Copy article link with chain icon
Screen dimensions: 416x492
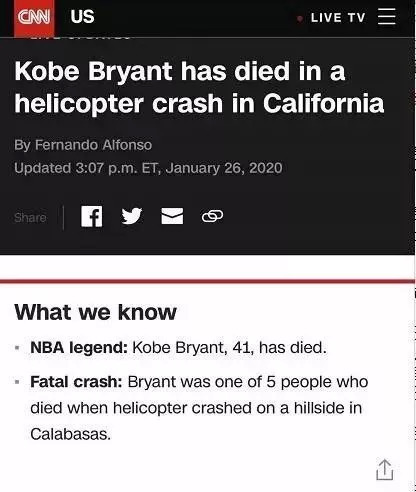212,216
